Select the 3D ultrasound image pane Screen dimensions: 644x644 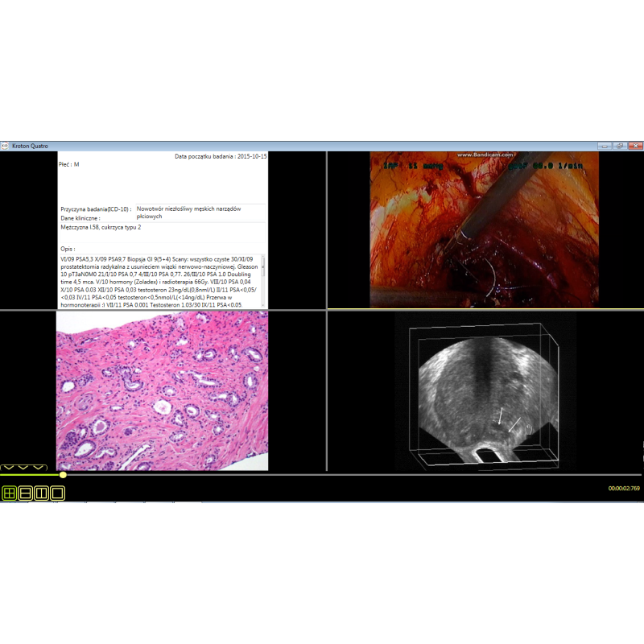[x=485, y=391]
